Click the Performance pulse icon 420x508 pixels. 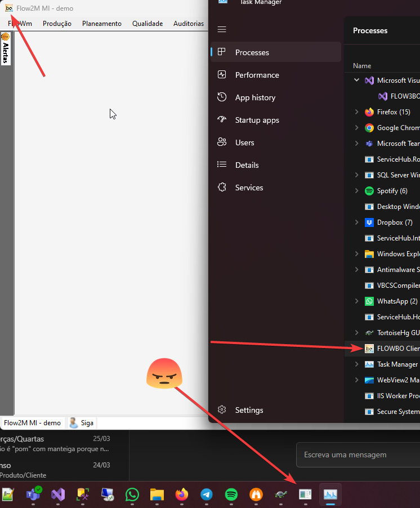coord(222,74)
